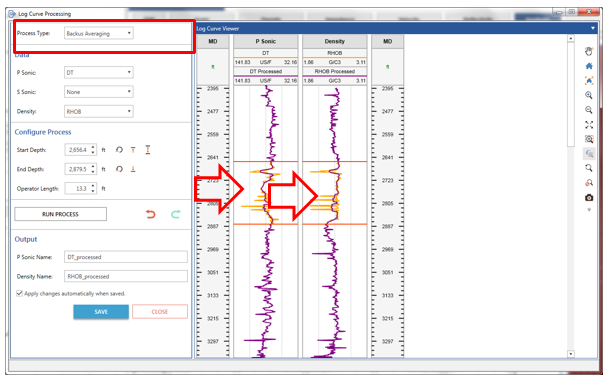Viewport: 608px width, 383px height.
Task: Click the SAVE button
Action: [x=101, y=312]
